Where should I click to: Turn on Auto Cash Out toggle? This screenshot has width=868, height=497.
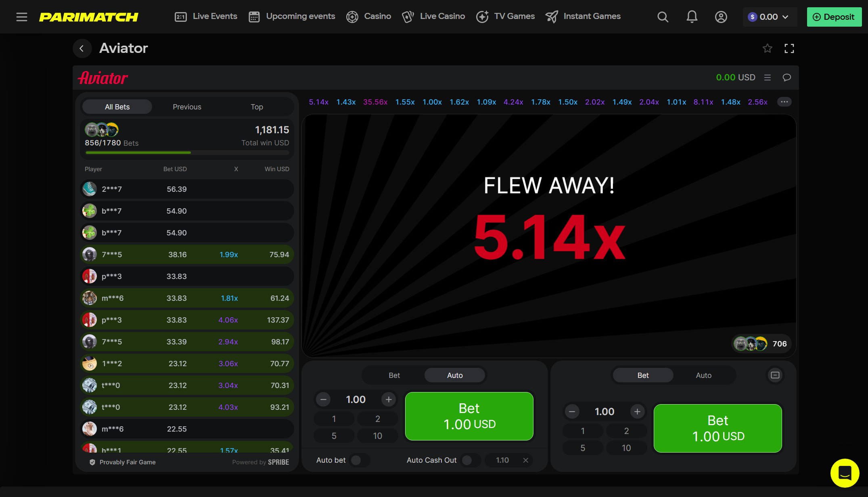[x=469, y=460]
